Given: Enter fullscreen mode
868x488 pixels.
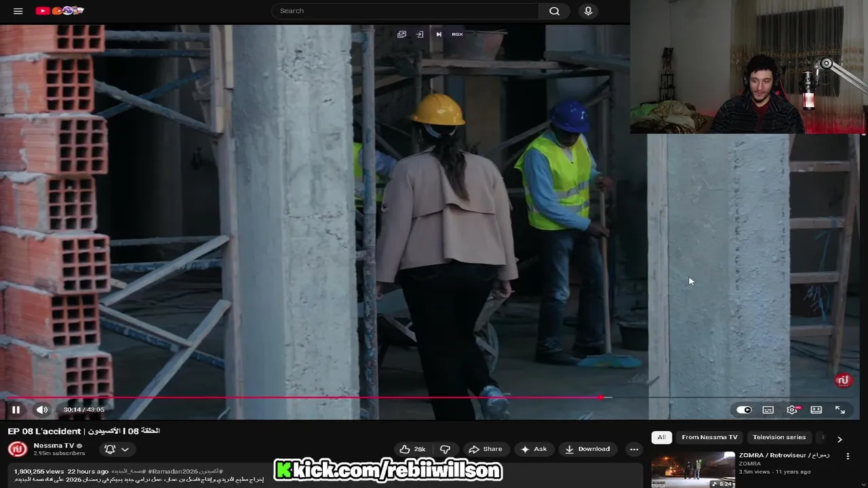Looking at the screenshot, I should click(x=840, y=409).
